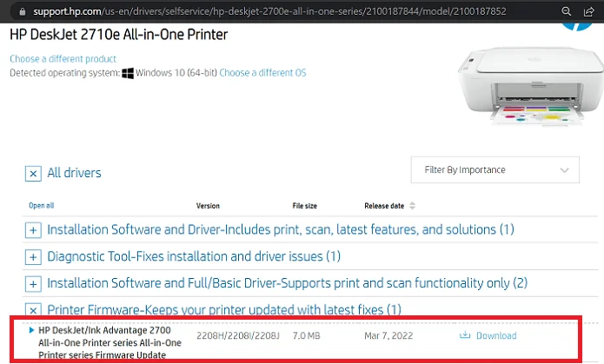
Task: Collapse the Printer Firmware section
Action: pyautogui.click(x=33, y=310)
